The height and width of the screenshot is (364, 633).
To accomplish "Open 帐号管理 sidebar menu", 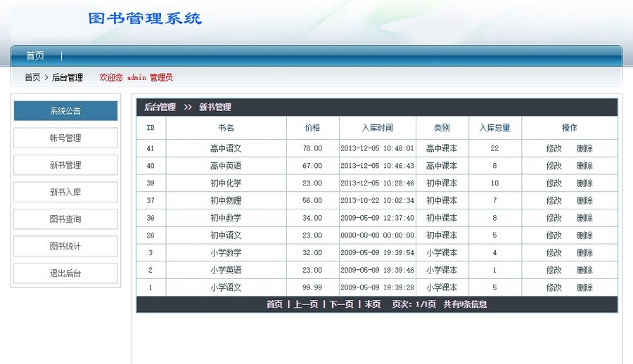I will coord(65,138).
